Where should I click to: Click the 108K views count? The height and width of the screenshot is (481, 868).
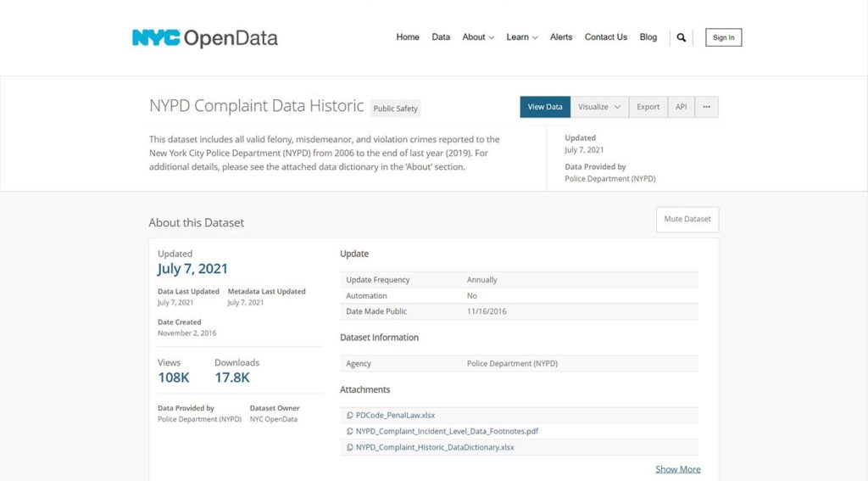click(173, 378)
